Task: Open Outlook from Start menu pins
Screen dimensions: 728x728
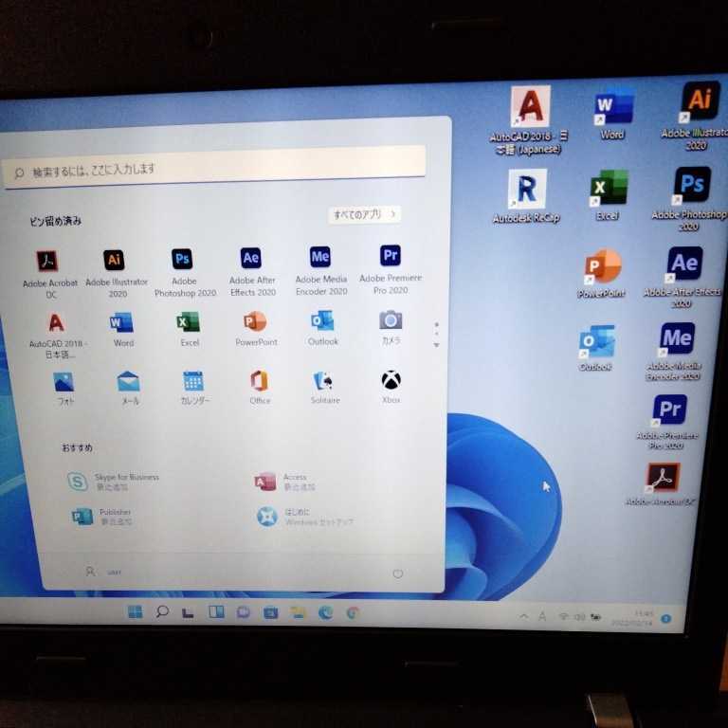Action: point(322,327)
